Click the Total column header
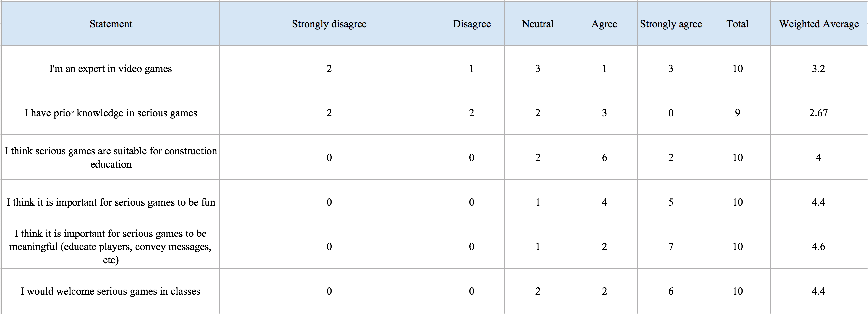This screenshot has width=868, height=314. (737, 24)
